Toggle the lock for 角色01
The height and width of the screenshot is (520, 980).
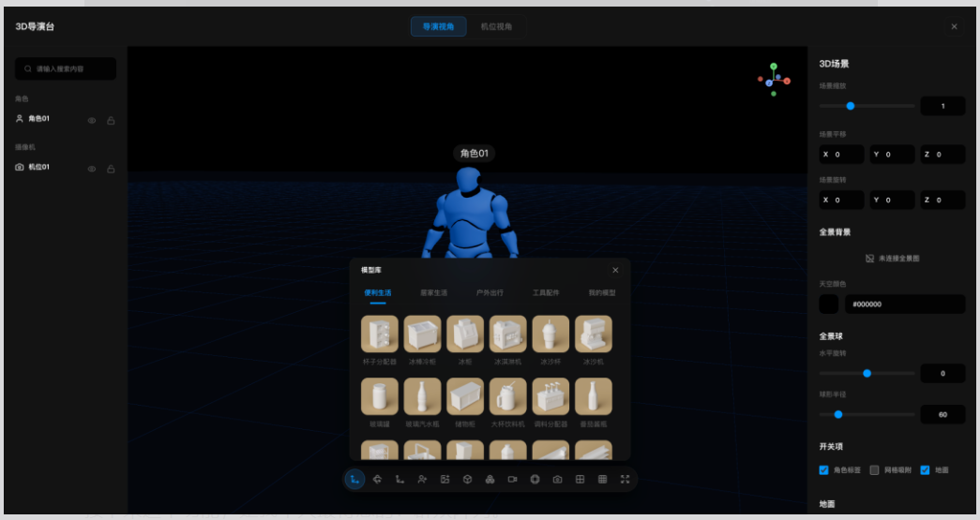(111, 121)
